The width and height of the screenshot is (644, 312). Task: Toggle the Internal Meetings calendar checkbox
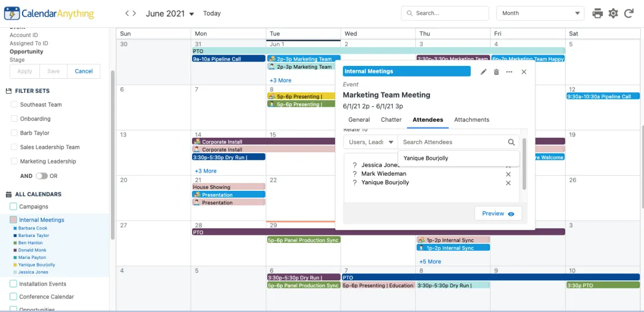click(x=13, y=220)
